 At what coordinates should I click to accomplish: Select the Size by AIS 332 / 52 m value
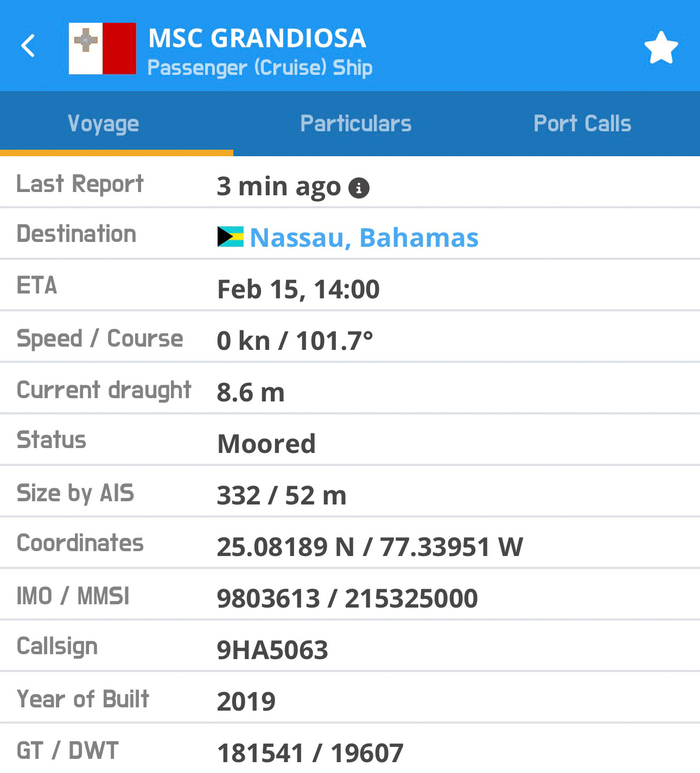[x=282, y=495]
